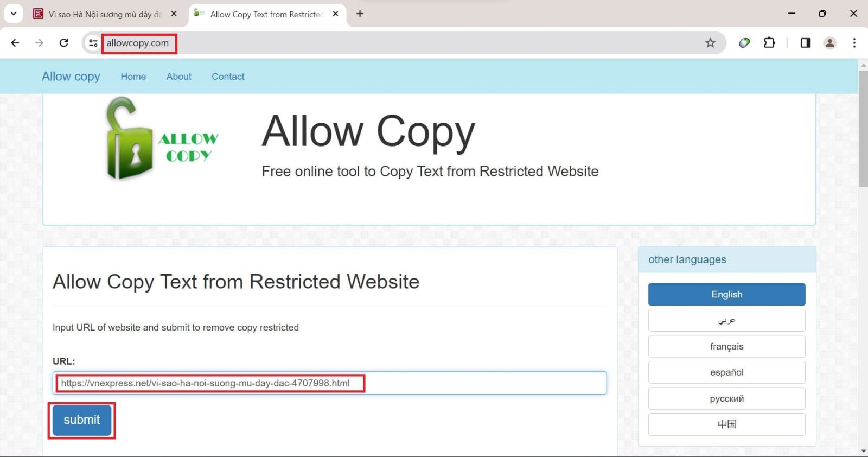The width and height of the screenshot is (868, 457).
Task: Click the URL input field
Action: tap(329, 383)
